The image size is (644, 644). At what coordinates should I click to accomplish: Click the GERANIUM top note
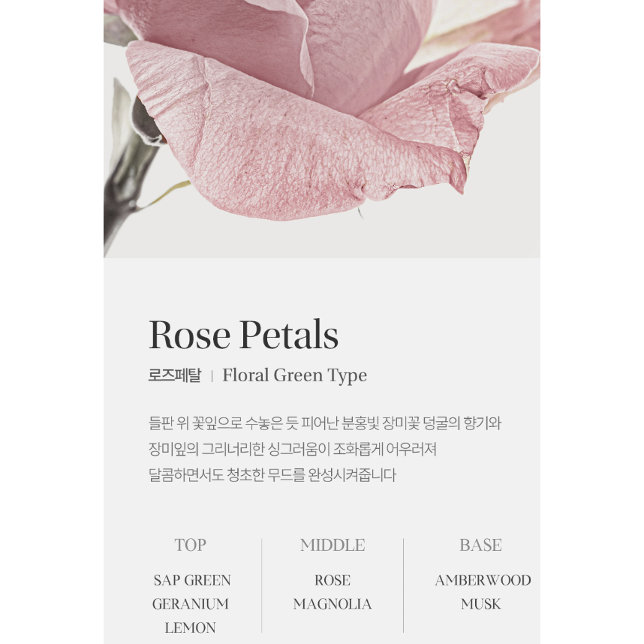pyautogui.click(x=191, y=604)
